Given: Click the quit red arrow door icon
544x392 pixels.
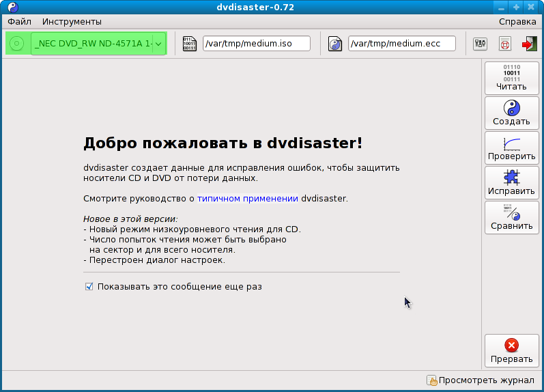Looking at the screenshot, I should pos(530,44).
